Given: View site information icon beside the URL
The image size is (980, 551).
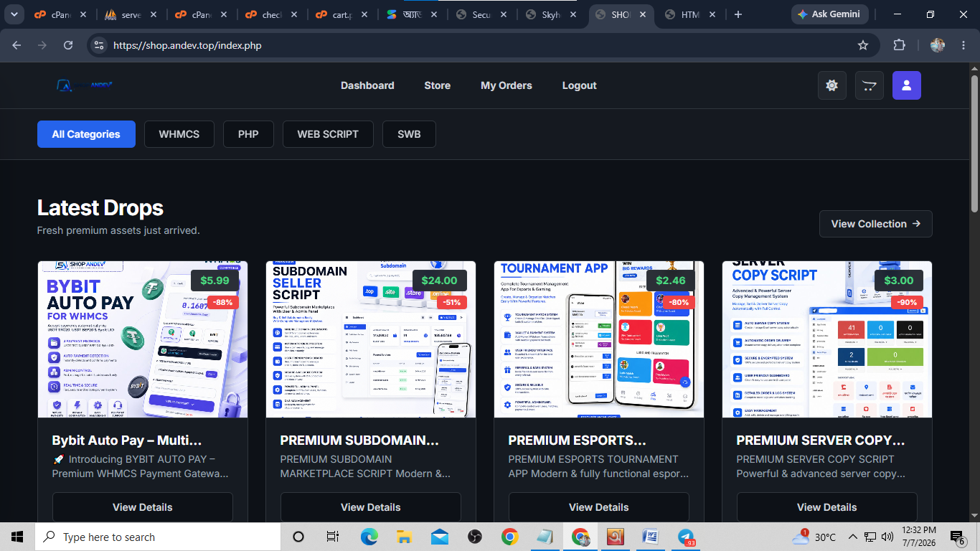Looking at the screenshot, I should click(100, 45).
